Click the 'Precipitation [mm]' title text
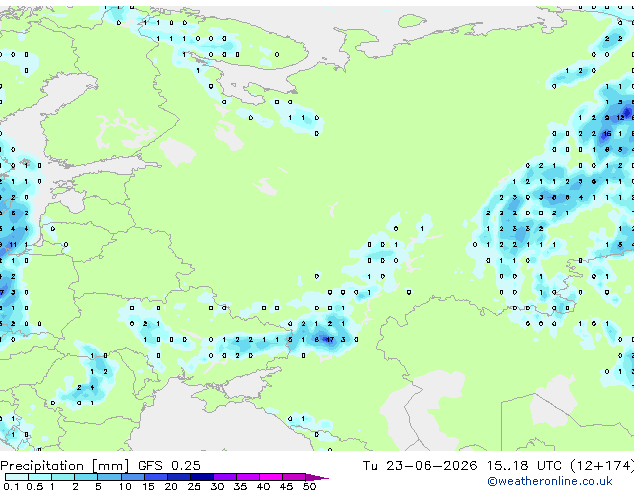The height and width of the screenshot is (490, 634). [x=65, y=466]
